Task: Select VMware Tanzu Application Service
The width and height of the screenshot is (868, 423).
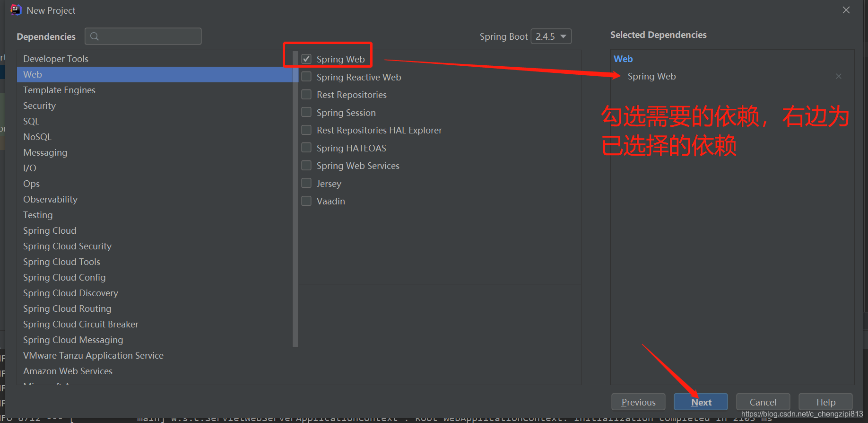Action: point(155,355)
